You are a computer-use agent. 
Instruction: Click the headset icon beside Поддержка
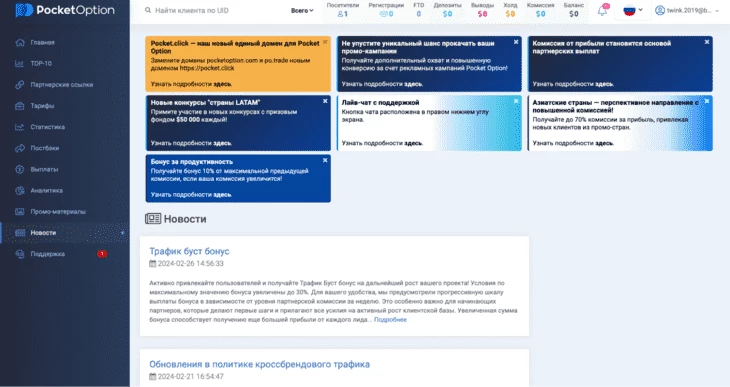click(20, 254)
